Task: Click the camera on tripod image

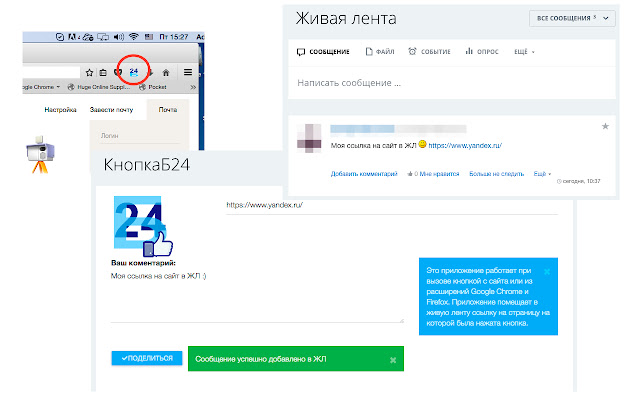Action: [40, 154]
